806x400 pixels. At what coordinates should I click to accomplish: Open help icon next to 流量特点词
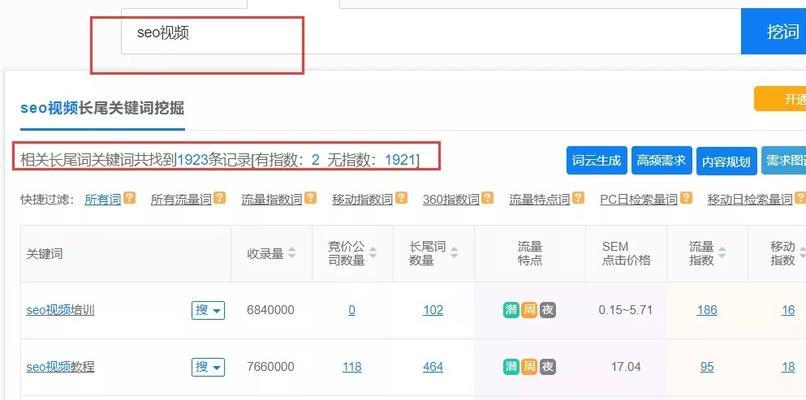tap(578, 198)
